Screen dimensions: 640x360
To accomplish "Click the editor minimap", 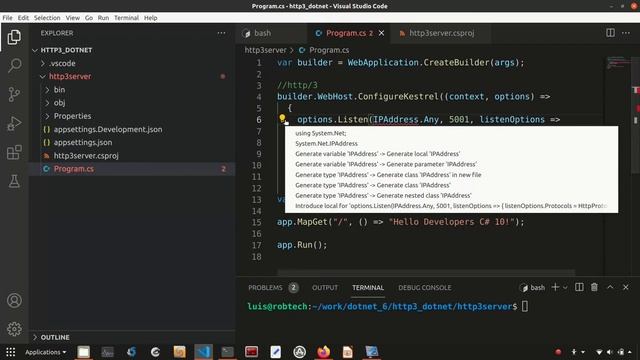I will pyautogui.click(x=618, y=163).
